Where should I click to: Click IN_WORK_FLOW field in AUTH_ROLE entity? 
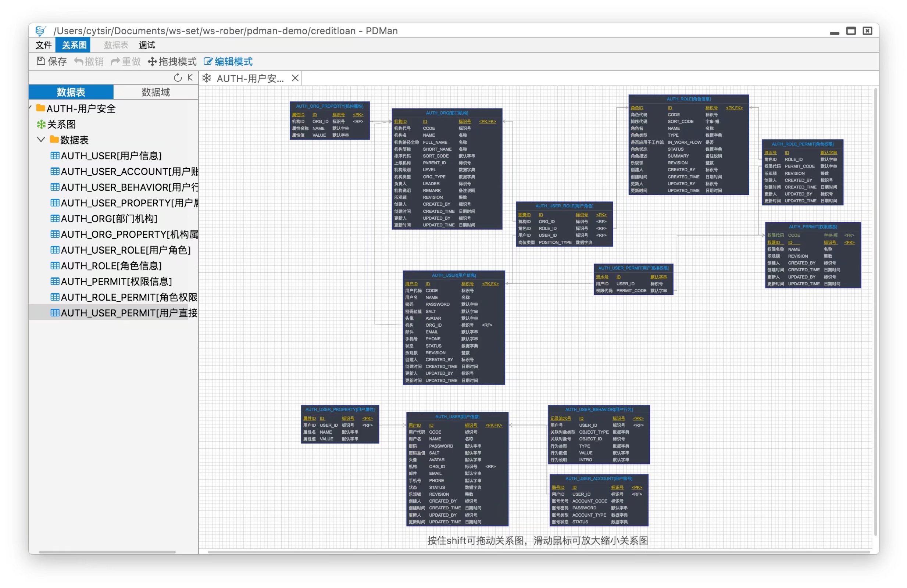684,142
